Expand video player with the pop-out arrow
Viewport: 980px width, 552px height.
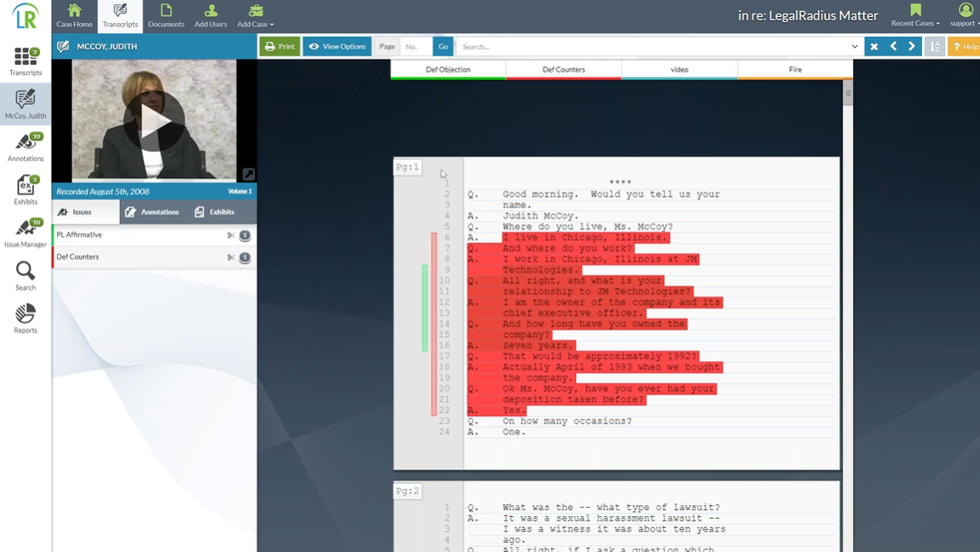click(248, 174)
